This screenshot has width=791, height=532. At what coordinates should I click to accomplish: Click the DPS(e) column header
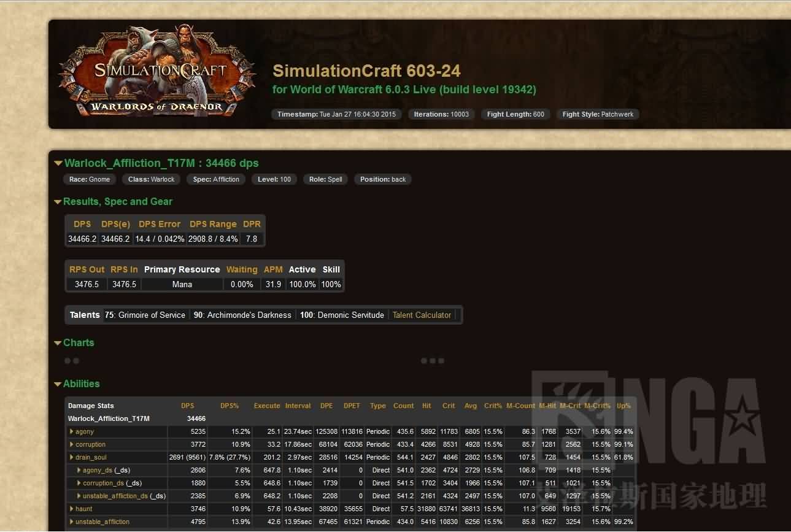point(115,224)
